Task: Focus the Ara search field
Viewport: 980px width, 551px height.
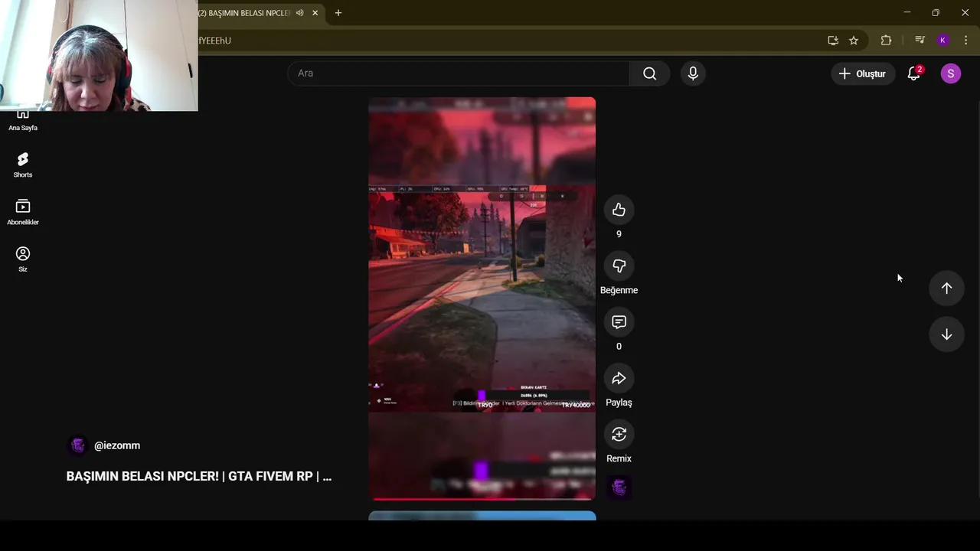Action: pos(459,73)
